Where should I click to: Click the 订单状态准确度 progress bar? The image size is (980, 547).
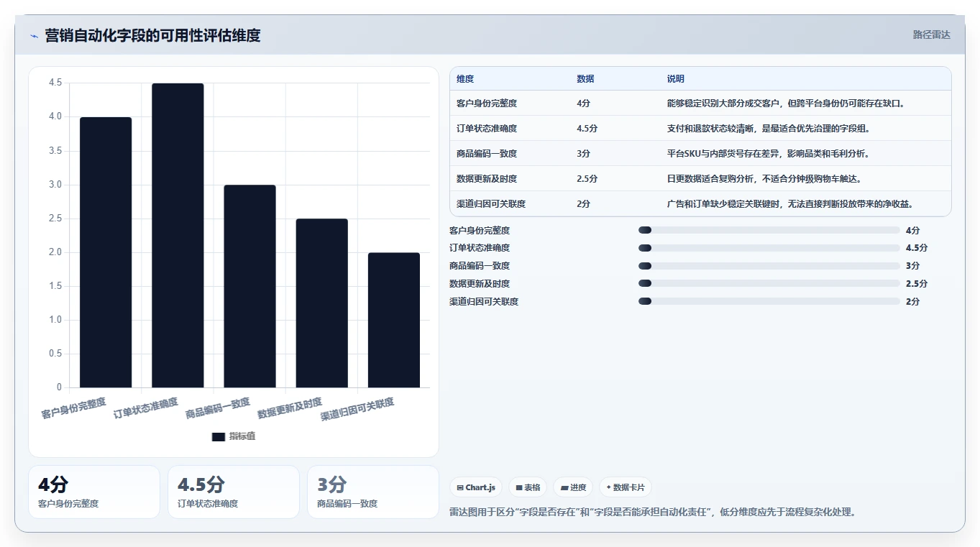click(x=769, y=248)
